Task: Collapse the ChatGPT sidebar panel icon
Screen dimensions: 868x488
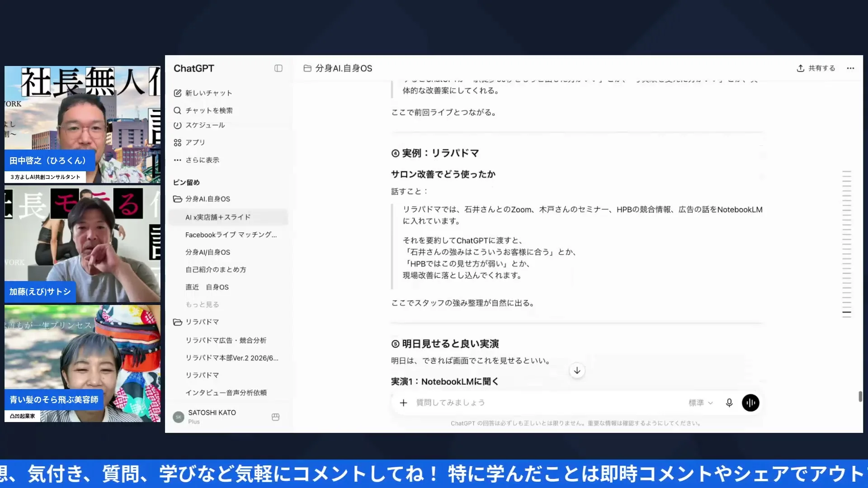Action: [278, 68]
